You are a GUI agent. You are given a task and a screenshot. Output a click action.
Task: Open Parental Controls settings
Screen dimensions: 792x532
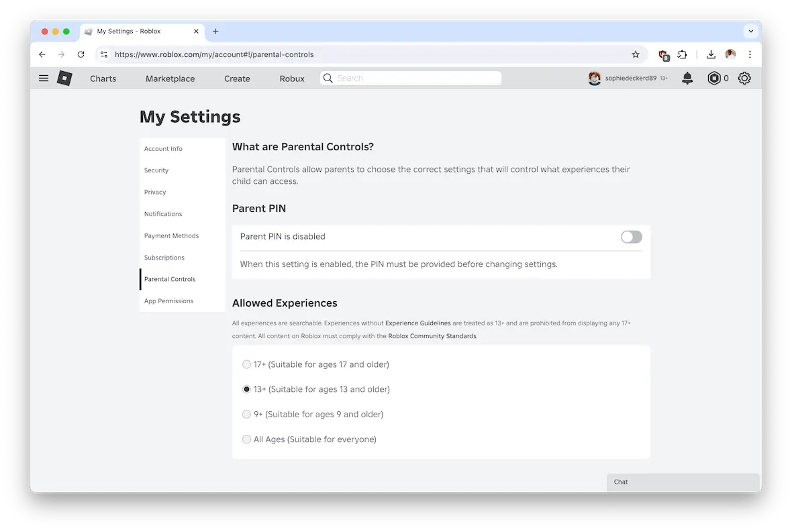pos(183,279)
